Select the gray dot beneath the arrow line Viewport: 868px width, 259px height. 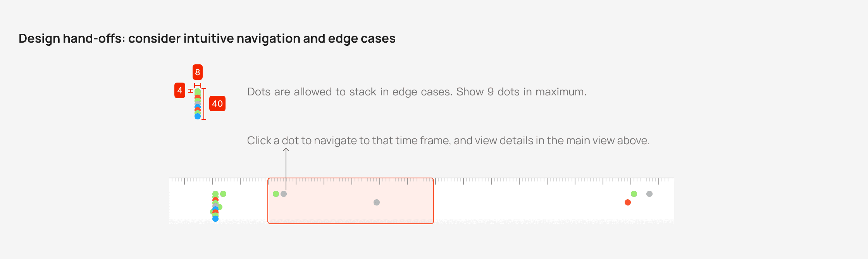[x=284, y=194]
